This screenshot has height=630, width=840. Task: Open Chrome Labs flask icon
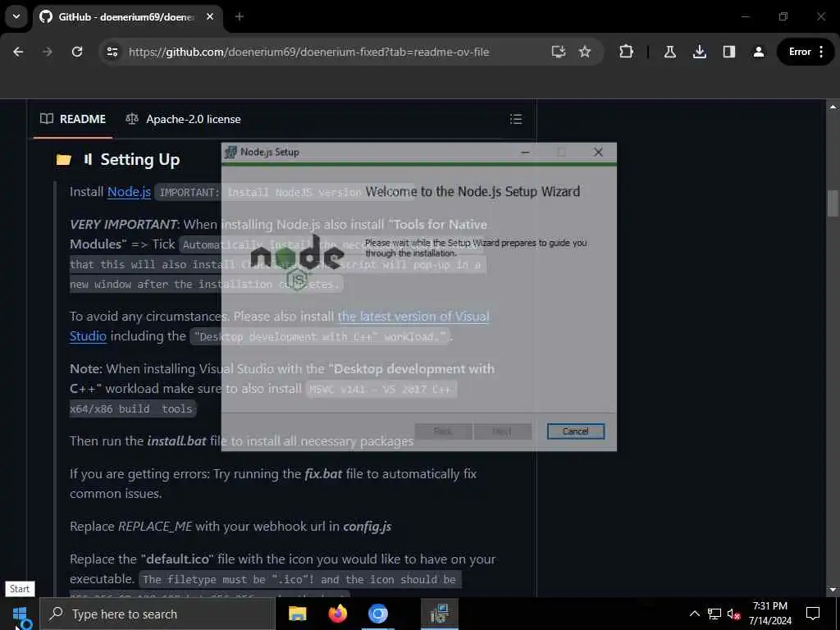click(669, 52)
